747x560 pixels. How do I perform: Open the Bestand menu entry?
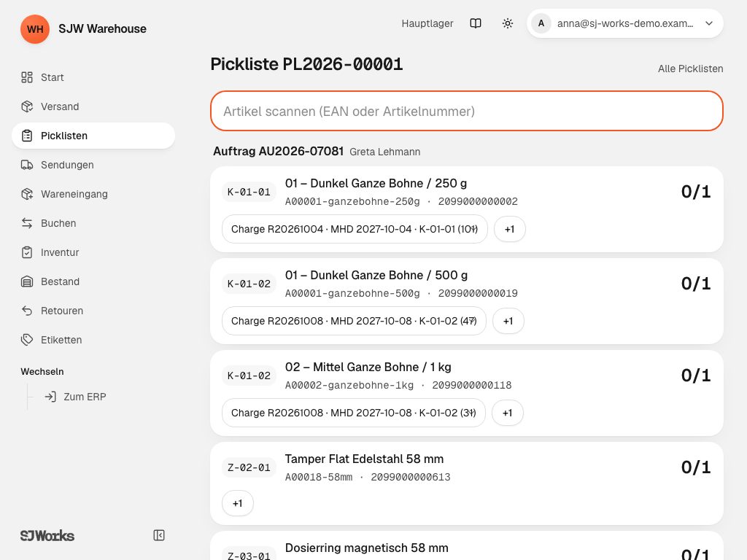pos(93,281)
